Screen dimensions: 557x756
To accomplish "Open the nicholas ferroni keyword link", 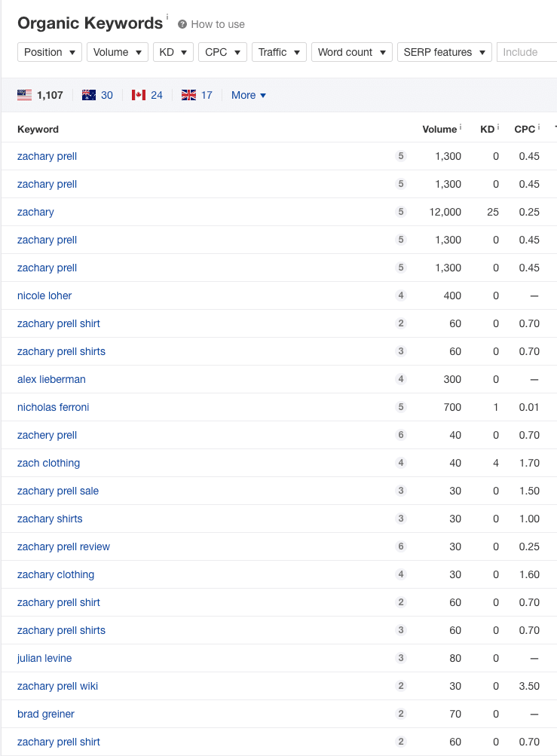I will [53, 408].
